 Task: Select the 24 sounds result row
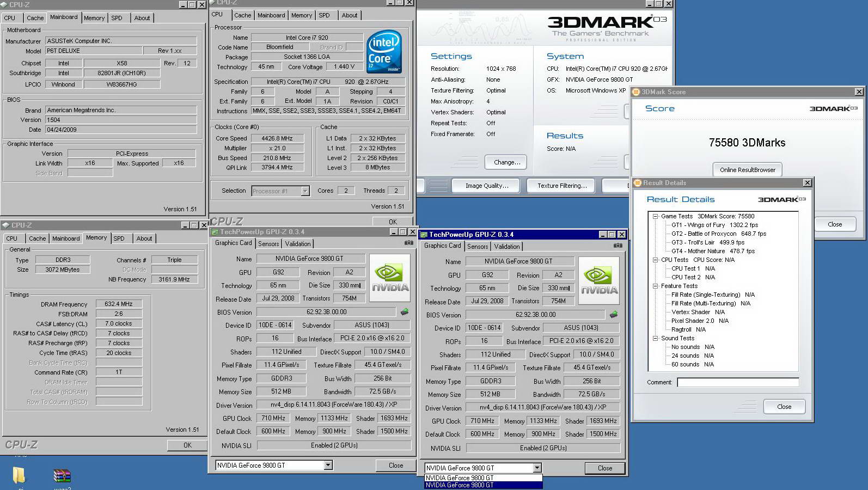click(692, 356)
